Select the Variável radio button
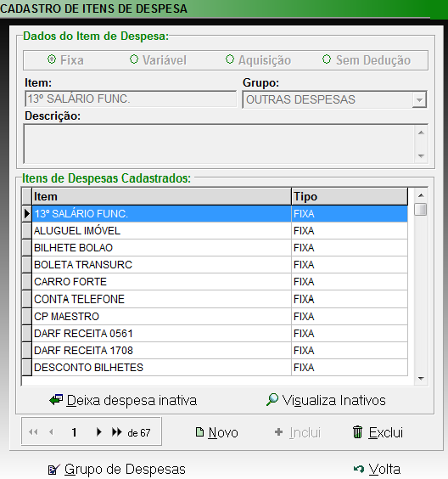The height and width of the screenshot is (479, 448). click(x=134, y=59)
